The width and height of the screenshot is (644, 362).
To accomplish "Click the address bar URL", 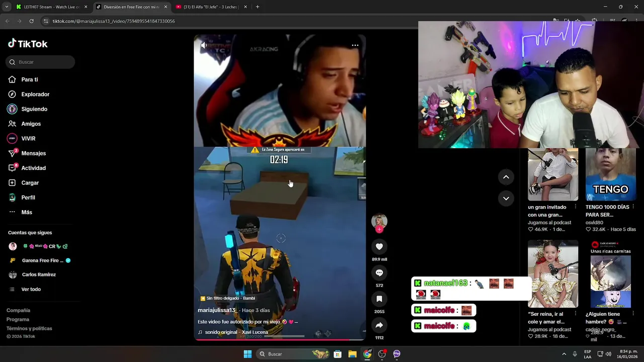I will click(x=113, y=21).
